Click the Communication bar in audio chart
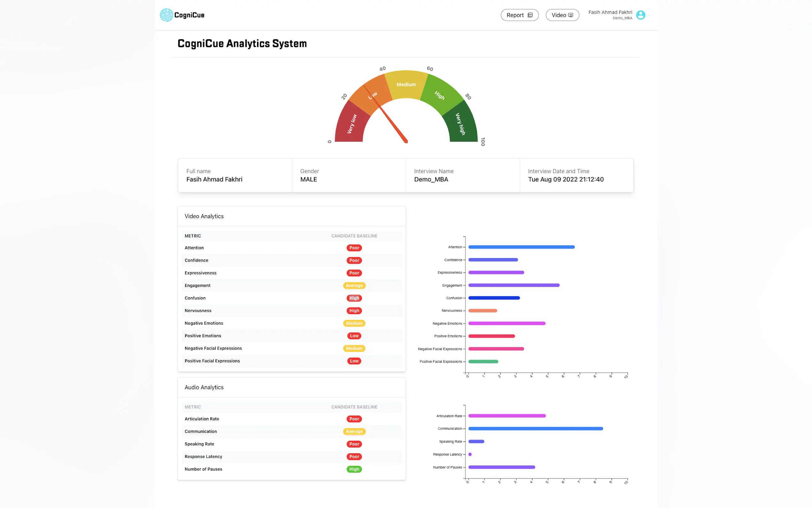Screen dimensions: 812x508 pos(535,429)
